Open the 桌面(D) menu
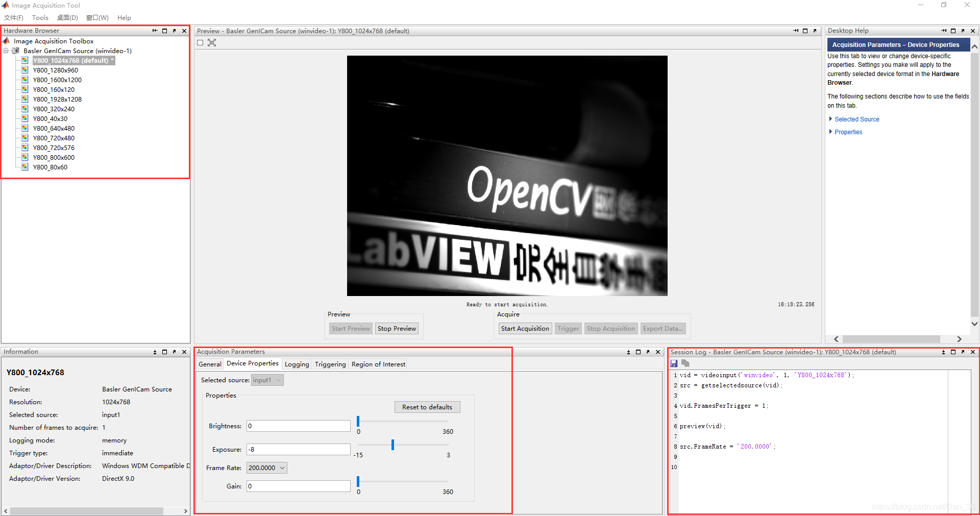The image size is (980, 516). 67,18
